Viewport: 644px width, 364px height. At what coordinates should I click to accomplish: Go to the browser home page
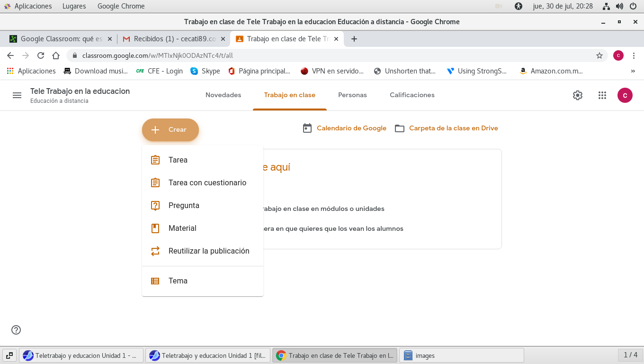tap(56, 55)
